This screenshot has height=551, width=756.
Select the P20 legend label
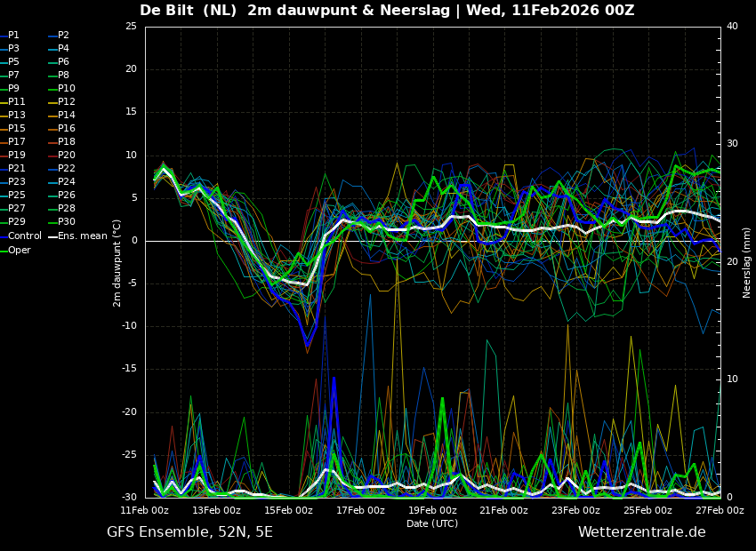coord(67,156)
